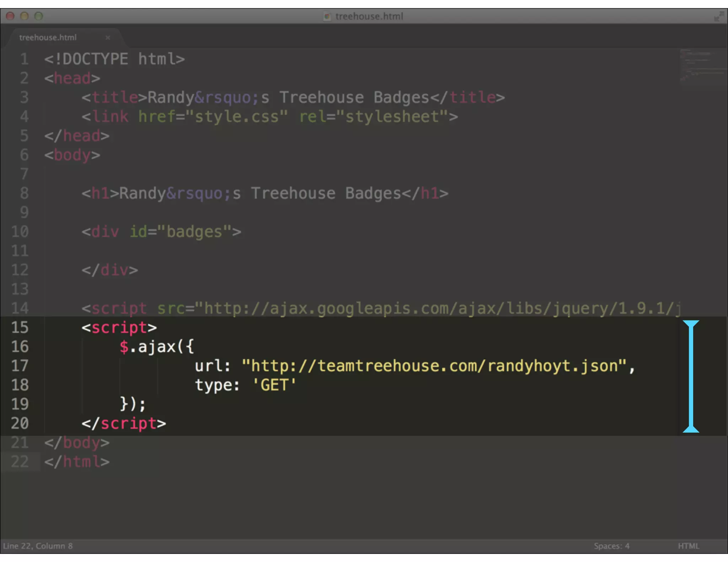Click 'Line 22, Column 8' status text
This screenshot has width=728, height=562.
38,546
